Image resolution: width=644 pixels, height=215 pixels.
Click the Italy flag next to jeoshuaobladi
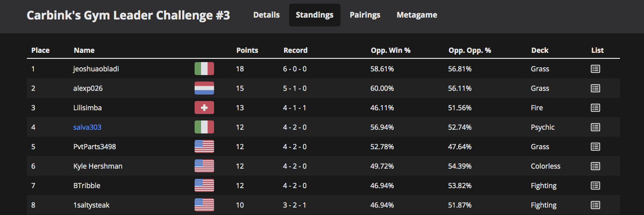click(204, 69)
